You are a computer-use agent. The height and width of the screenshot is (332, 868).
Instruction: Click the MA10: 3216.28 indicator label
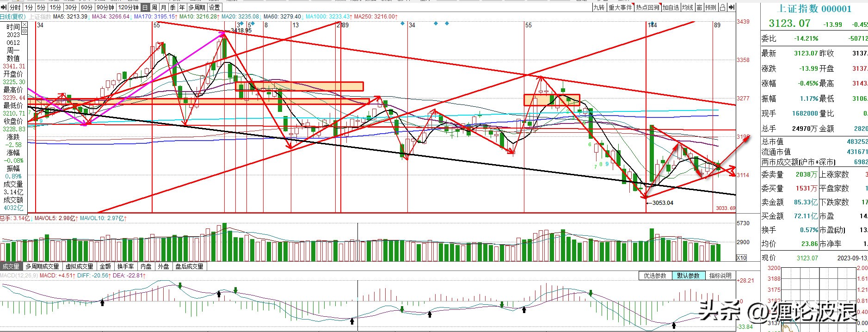point(198,17)
